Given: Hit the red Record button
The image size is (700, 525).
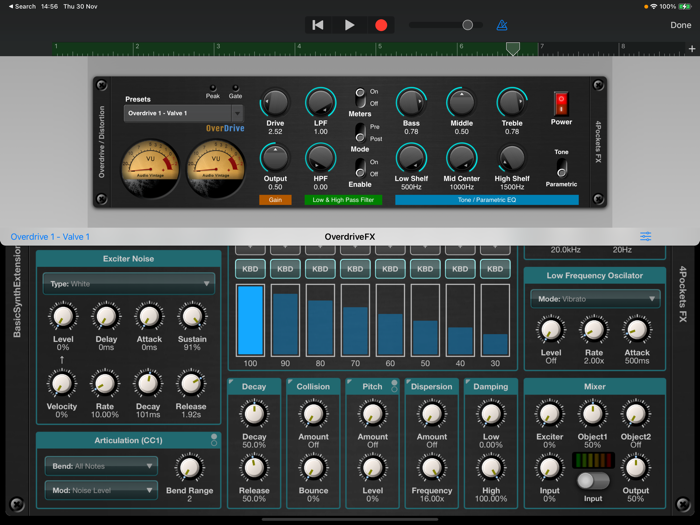Looking at the screenshot, I should pos(381,25).
